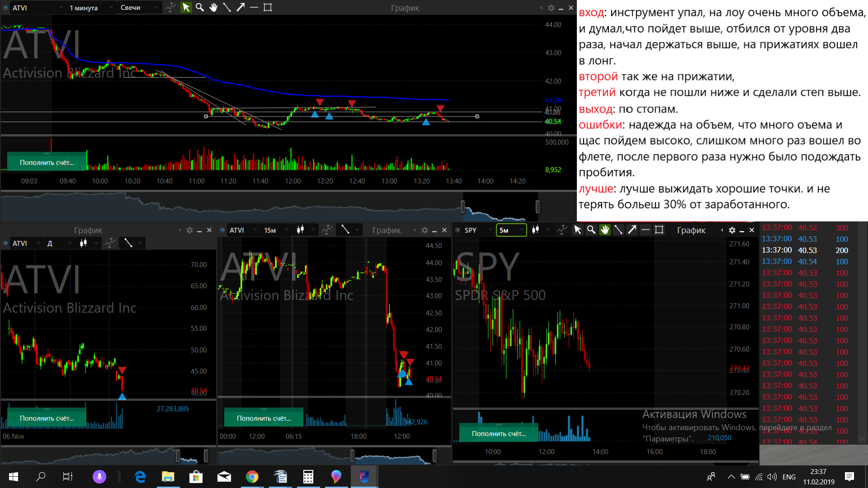
Task: Open the '5м' timeframe dropdown in SPY chart
Action: [x=511, y=230]
